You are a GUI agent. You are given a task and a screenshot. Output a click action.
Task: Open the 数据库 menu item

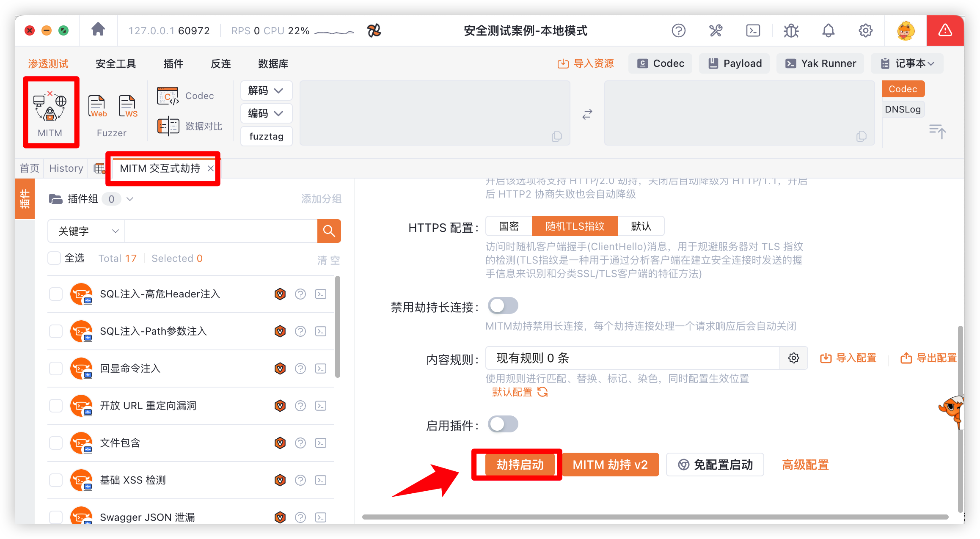[273, 63]
